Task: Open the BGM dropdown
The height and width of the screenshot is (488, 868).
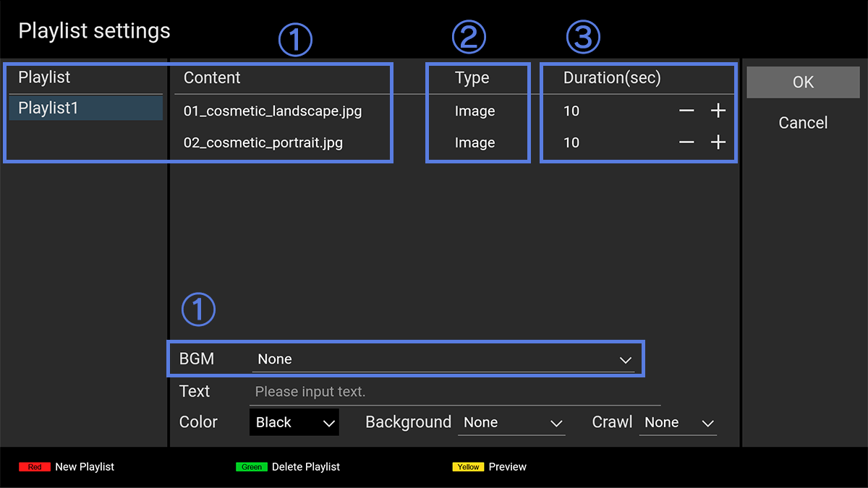Action: (443, 359)
